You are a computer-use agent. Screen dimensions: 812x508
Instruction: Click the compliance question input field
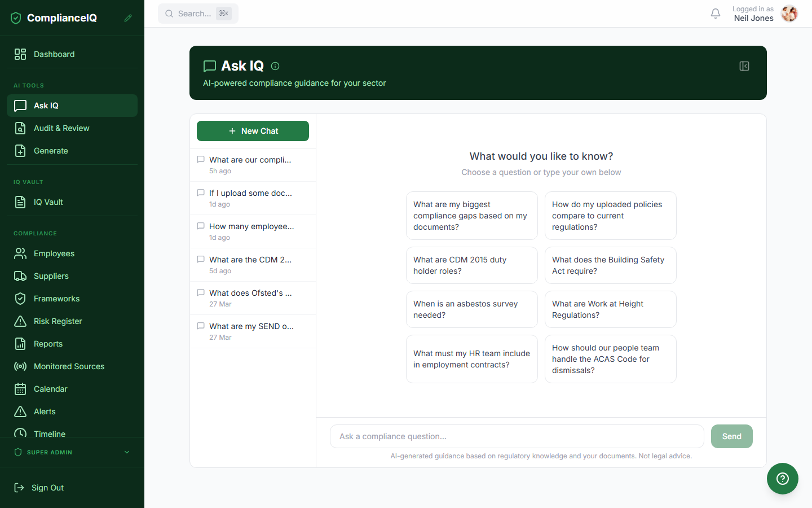pyautogui.click(x=516, y=436)
